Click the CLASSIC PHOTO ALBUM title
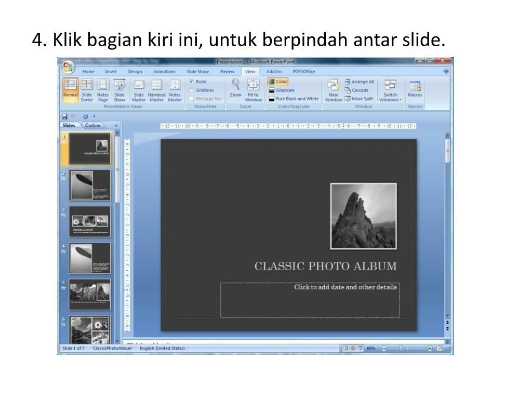 [x=325, y=267]
